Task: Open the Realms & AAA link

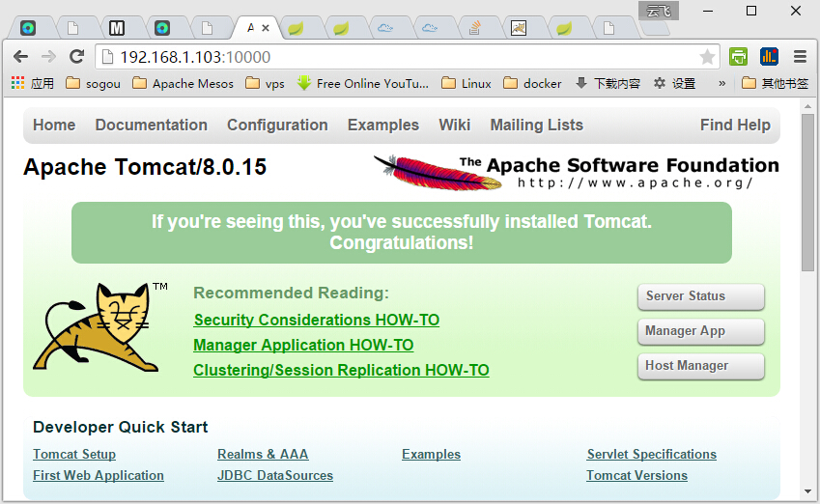Action: (263, 455)
